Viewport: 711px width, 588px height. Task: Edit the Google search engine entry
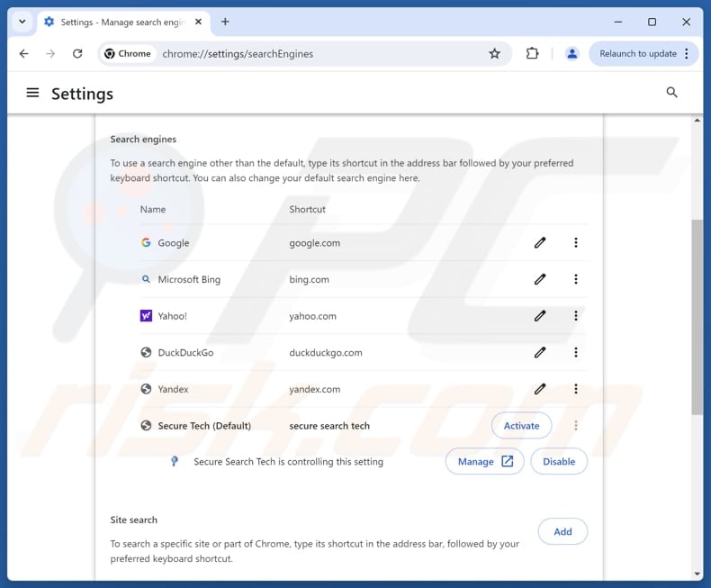pyautogui.click(x=540, y=243)
